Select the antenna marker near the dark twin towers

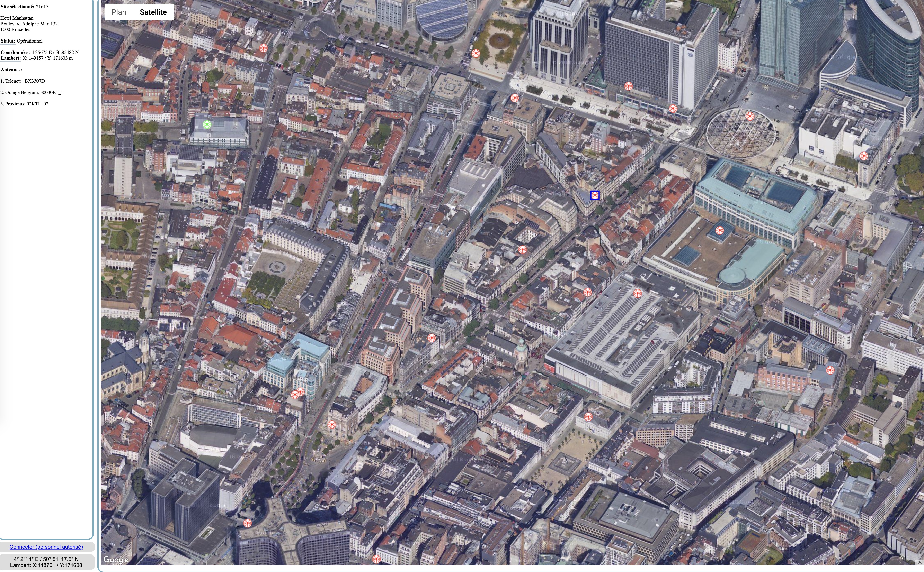pos(247,523)
